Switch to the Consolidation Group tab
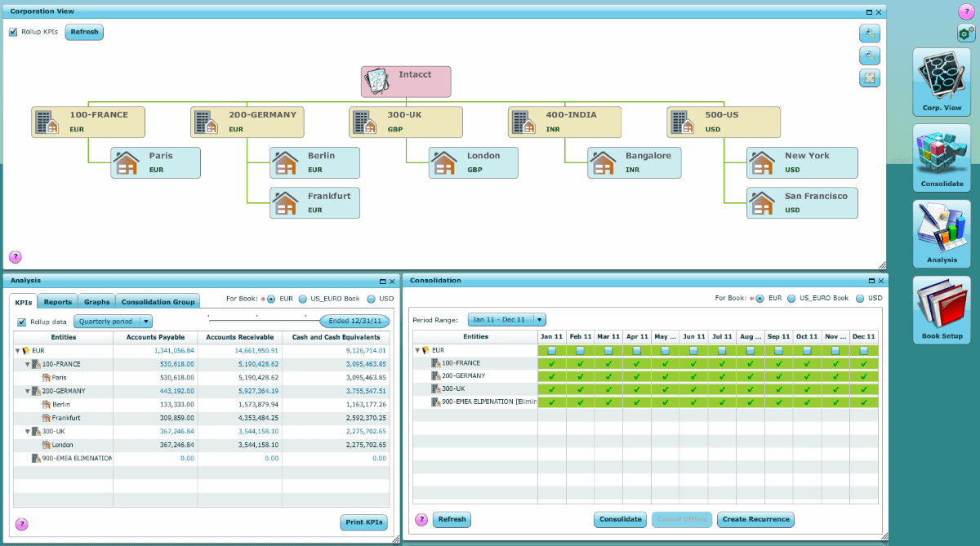This screenshot has height=546, width=980. (158, 302)
